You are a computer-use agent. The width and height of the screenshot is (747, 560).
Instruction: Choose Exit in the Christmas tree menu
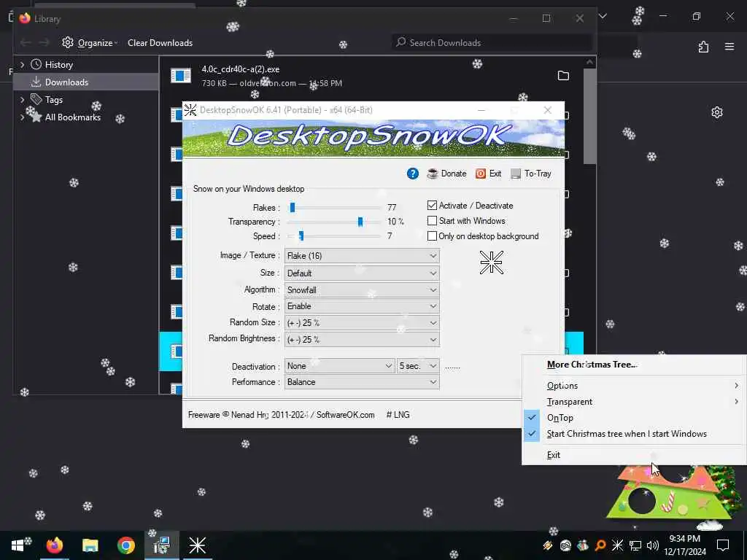click(634, 455)
